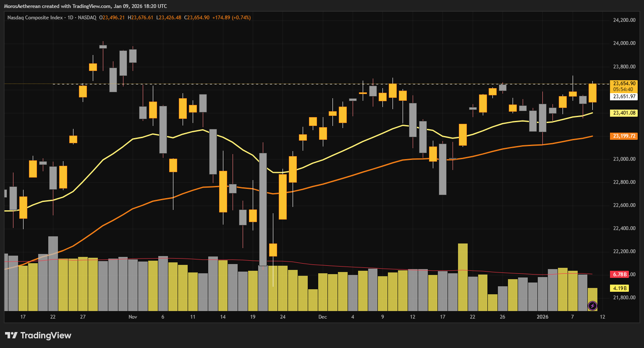Click the 24,000.00 level on price axis
This screenshot has height=348, width=644.
(x=624, y=43)
